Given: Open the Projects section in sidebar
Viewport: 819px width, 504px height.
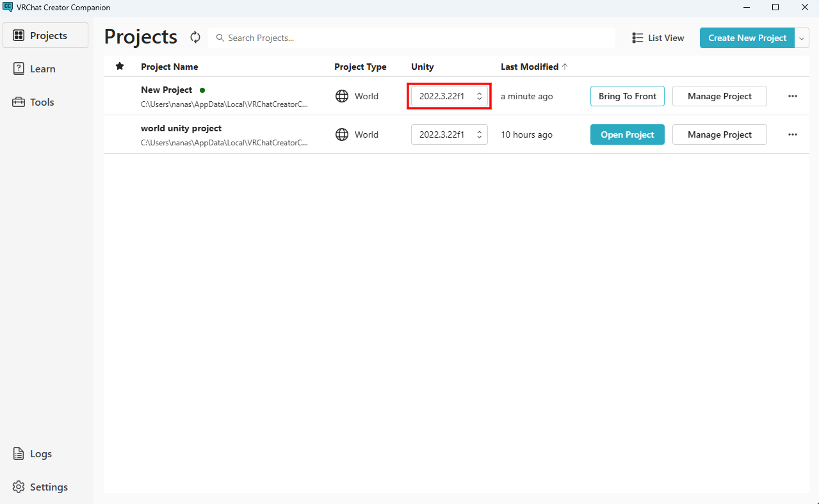Looking at the screenshot, I should (x=45, y=35).
